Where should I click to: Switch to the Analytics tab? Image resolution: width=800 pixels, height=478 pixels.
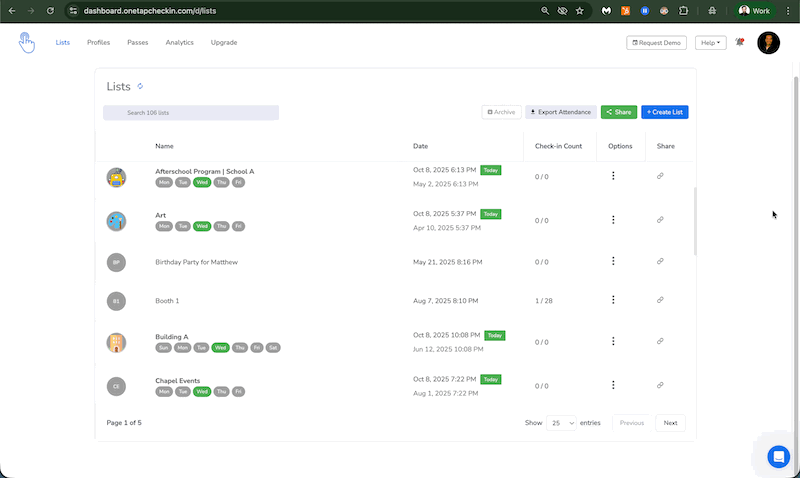click(x=180, y=43)
